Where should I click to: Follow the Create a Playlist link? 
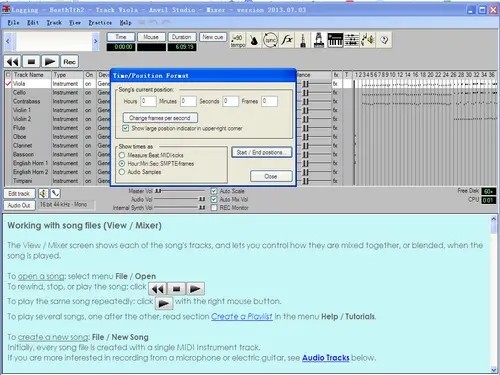click(242, 316)
